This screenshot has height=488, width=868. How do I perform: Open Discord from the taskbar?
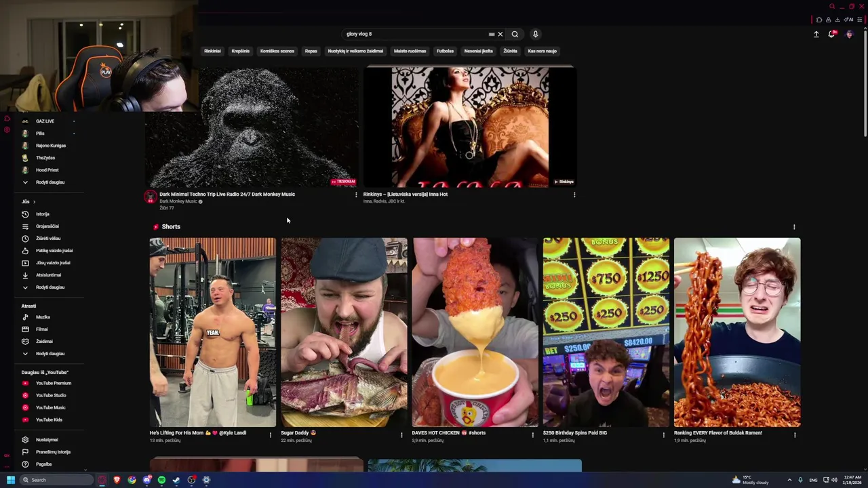tap(146, 480)
